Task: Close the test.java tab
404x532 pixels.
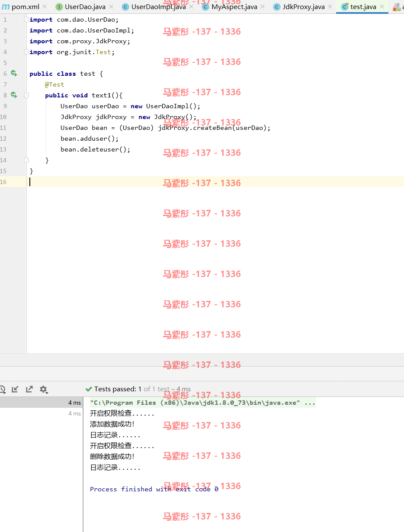Action: [x=382, y=7]
